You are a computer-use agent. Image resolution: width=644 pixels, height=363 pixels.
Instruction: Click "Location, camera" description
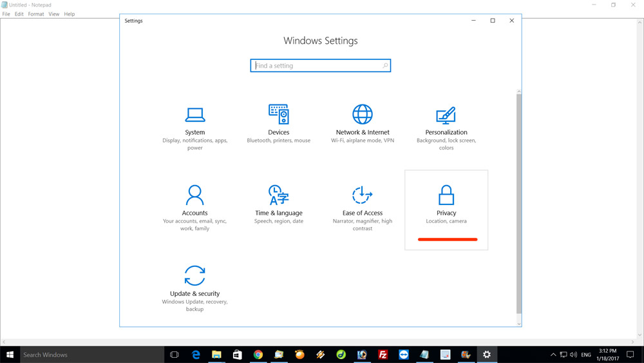pos(446,221)
